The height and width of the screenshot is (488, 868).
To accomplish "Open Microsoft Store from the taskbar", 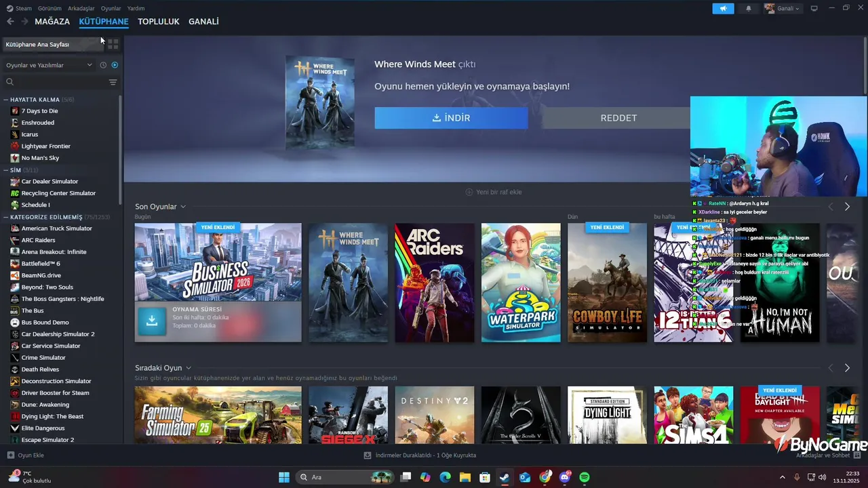I will point(485,477).
